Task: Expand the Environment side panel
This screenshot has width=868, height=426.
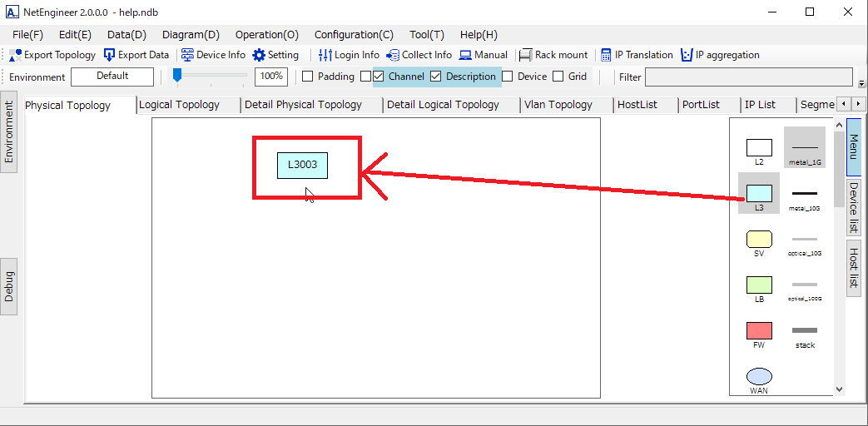Action: [8, 131]
